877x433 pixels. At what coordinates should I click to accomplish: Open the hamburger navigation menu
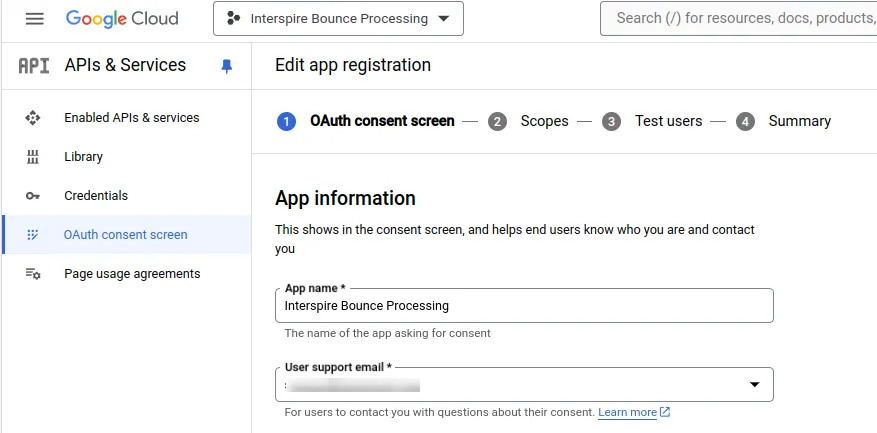pos(35,18)
